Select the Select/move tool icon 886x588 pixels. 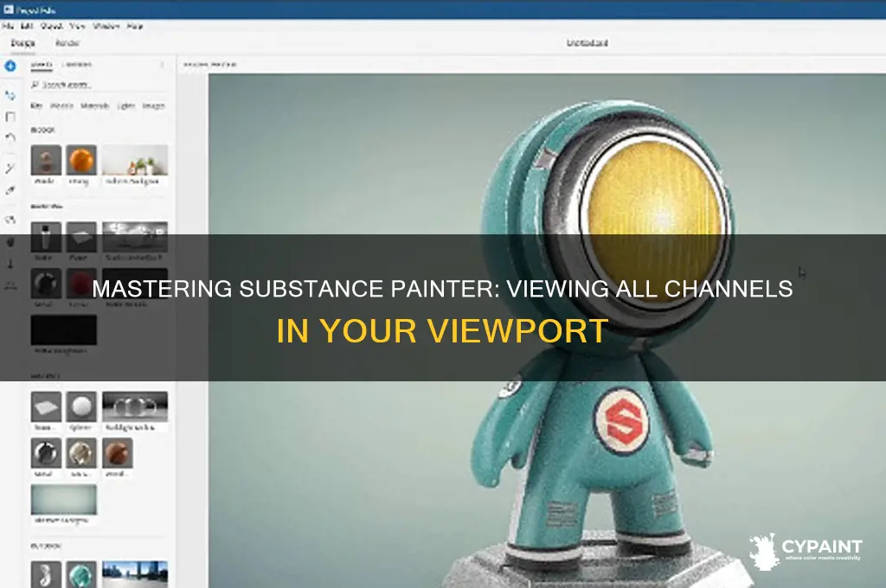pos(10,95)
